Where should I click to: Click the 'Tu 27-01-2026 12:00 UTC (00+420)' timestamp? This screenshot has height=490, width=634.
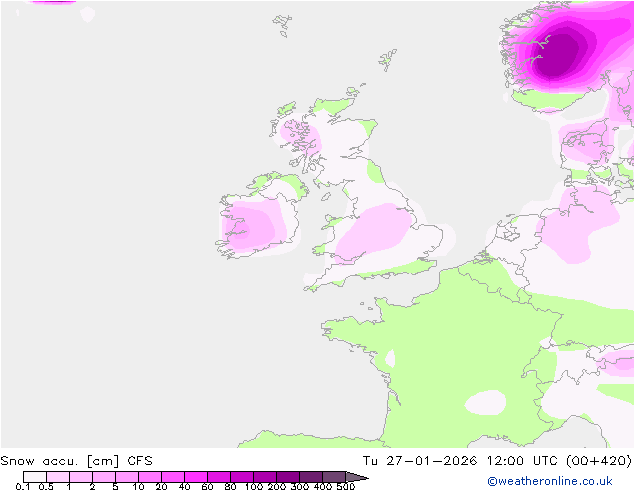coord(497,461)
